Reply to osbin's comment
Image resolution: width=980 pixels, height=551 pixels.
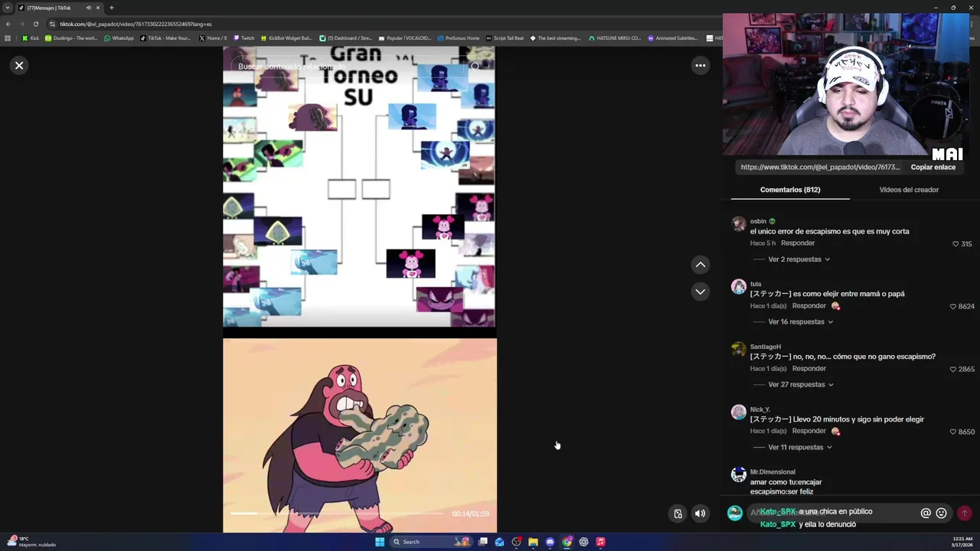tap(798, 243)
